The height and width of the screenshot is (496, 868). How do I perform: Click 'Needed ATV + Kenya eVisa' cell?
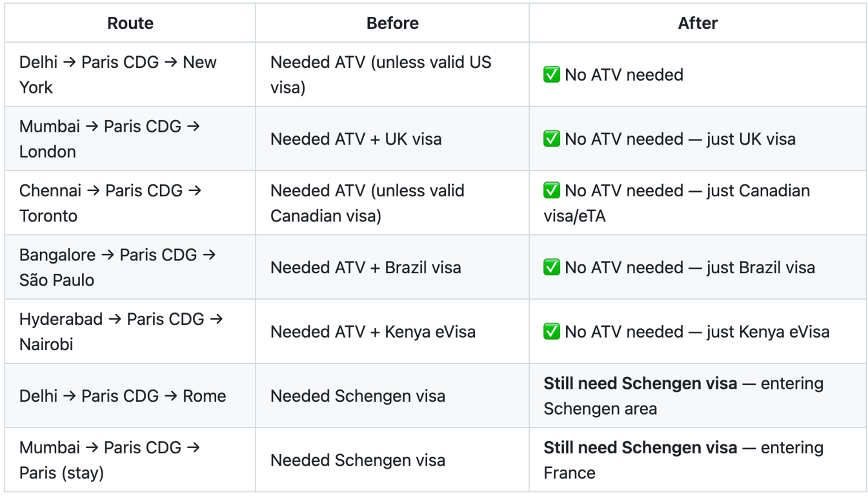pos(373,332)
